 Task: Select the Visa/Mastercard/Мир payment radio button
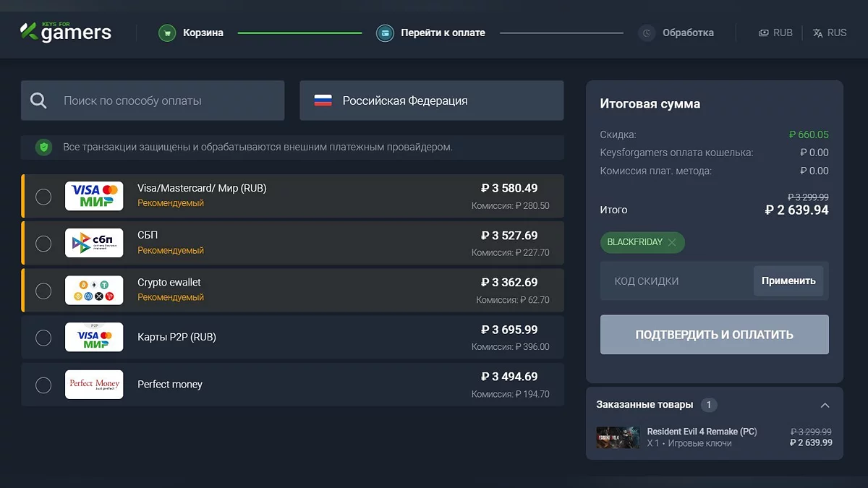[x=43, y=197]
